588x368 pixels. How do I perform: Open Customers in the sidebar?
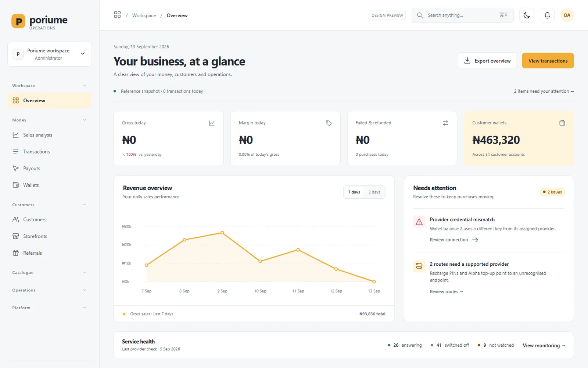pos(50,220)
